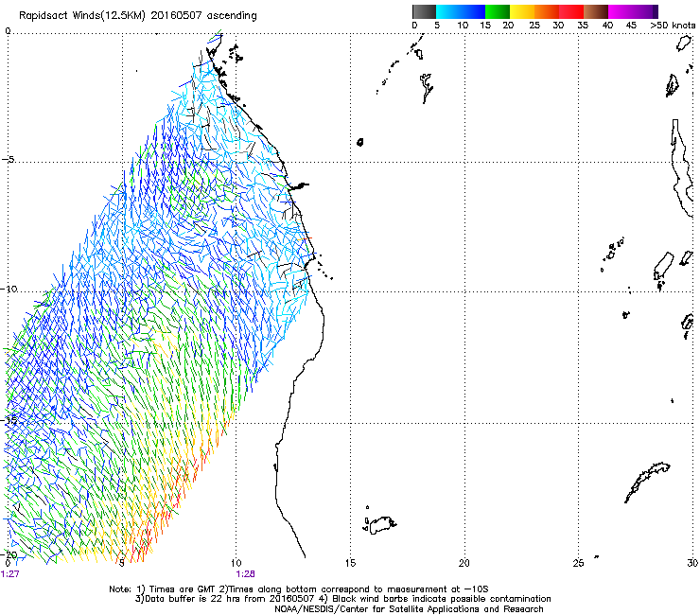
Task: Click the '>50 knots' legend label
Action: tap(673, 26)
